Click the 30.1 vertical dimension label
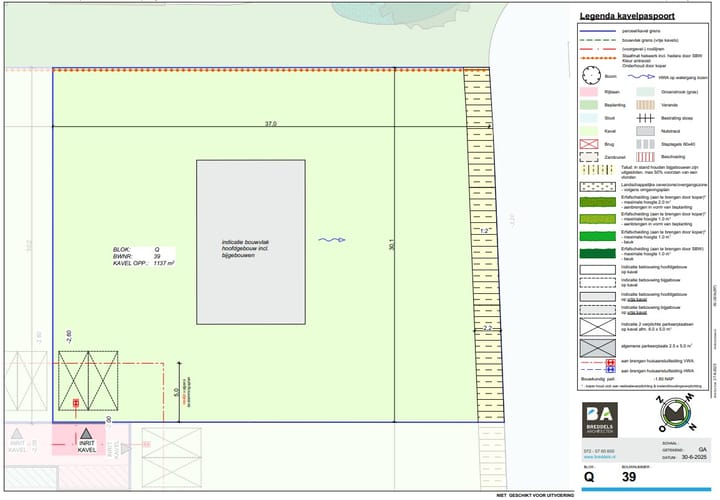 391,245
